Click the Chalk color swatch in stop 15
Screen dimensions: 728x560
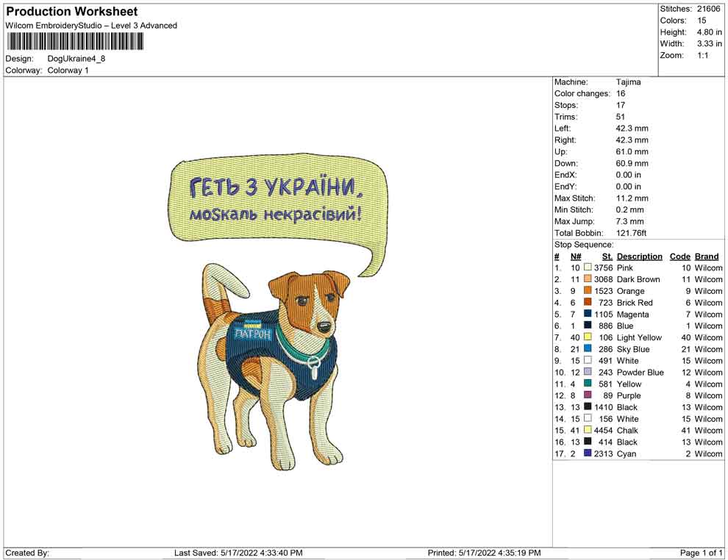(588, 431)
